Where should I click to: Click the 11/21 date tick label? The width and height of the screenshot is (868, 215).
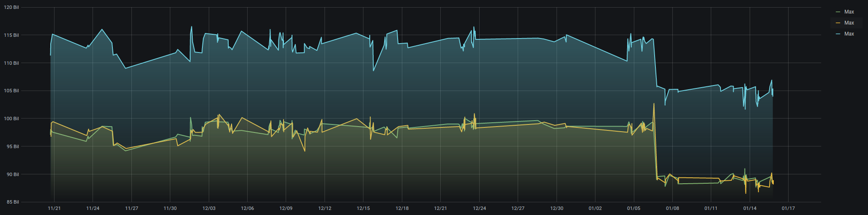54,208
